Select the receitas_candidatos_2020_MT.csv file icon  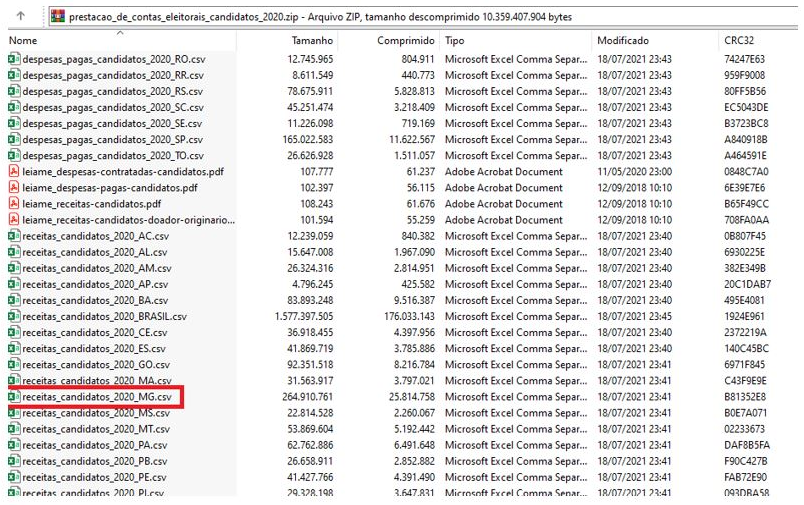13,429
